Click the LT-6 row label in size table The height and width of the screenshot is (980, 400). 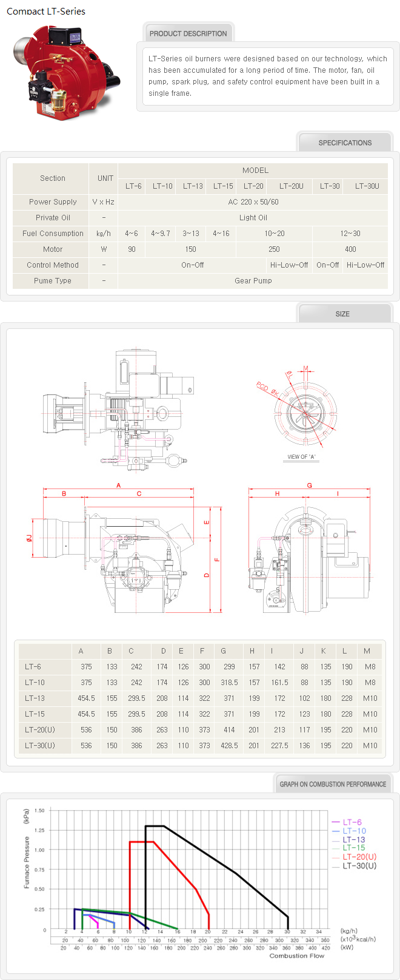point(33,667)
